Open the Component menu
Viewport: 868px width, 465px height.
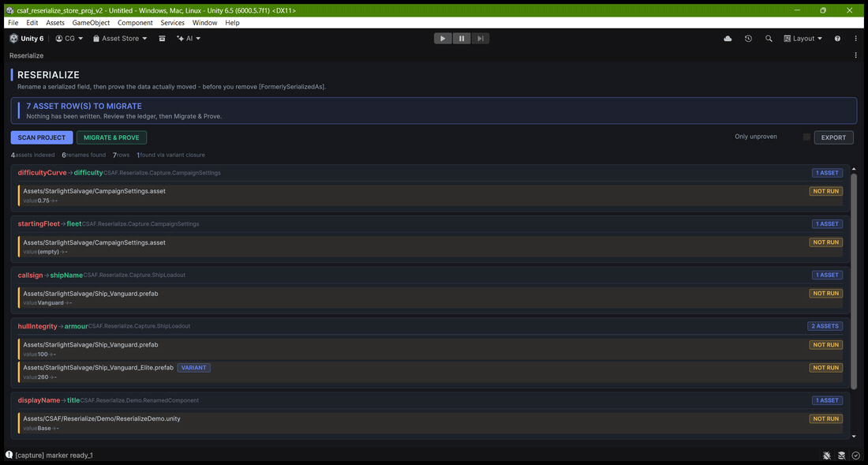tap(135, 23)
